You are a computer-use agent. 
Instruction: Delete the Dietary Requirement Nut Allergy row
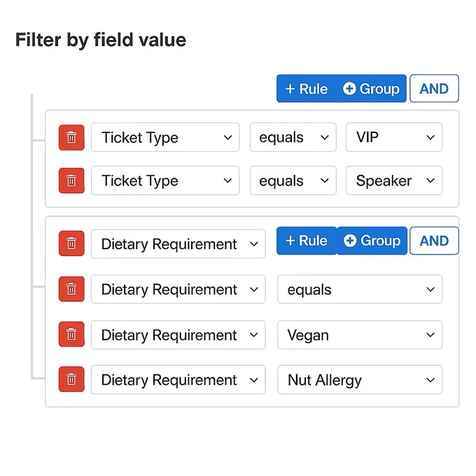click(71, 379)
